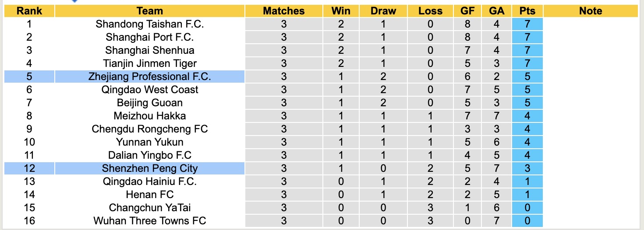This screenshot has height=230, width=644.
Task: Click the Zhejiang Professional F.C. team name
Action: [149, 77]
